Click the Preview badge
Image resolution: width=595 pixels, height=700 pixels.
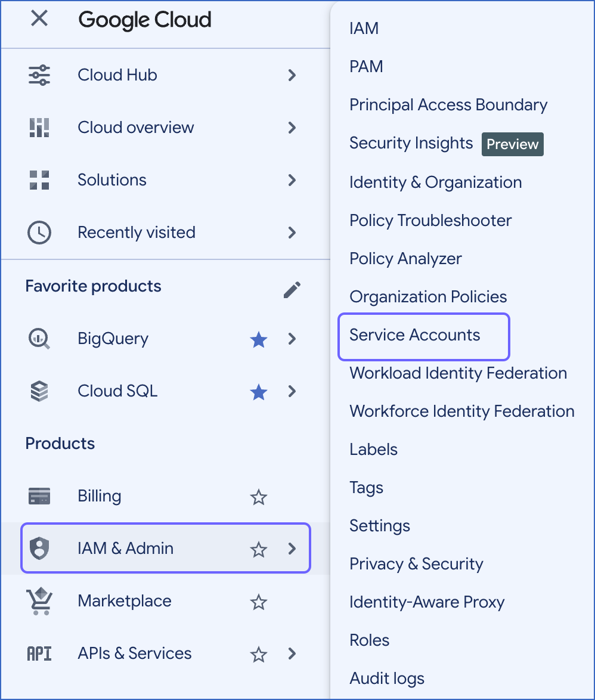point(512,144)
